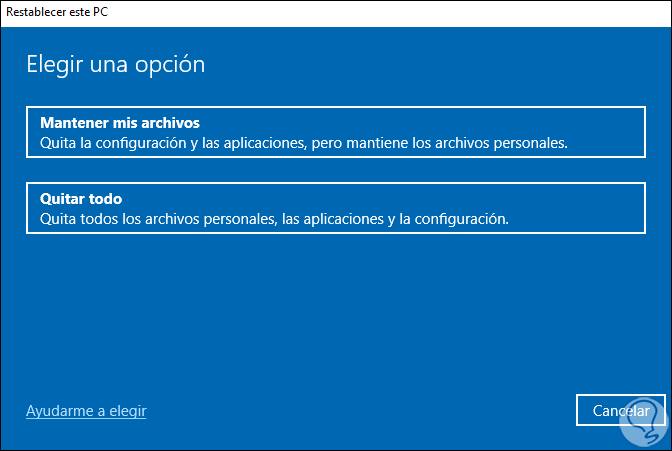Click the text 'pero mantiene los archivos personales'
Viewport: 672px width, 451px height.
[x=440, y=143]
